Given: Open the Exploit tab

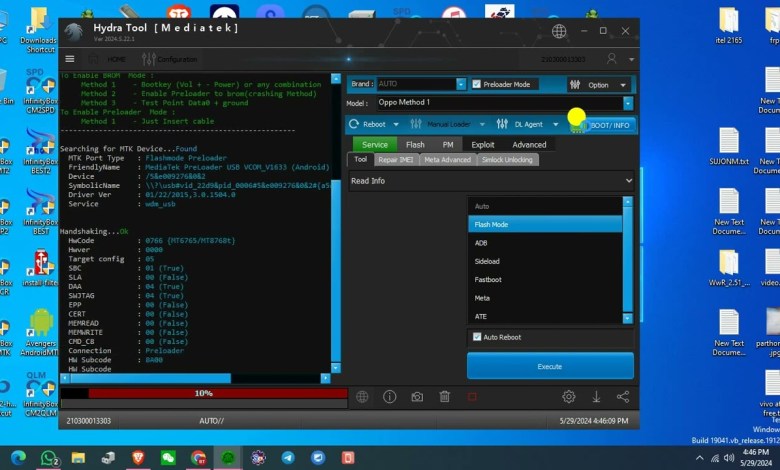Looking at the screenshot, I should coord(482,145).
